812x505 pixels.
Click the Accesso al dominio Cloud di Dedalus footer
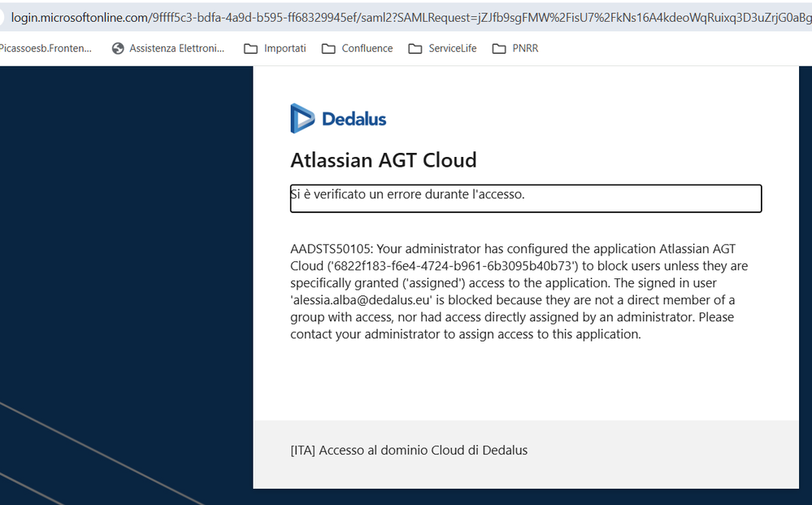pyautogui.click(x=409, y=450)
